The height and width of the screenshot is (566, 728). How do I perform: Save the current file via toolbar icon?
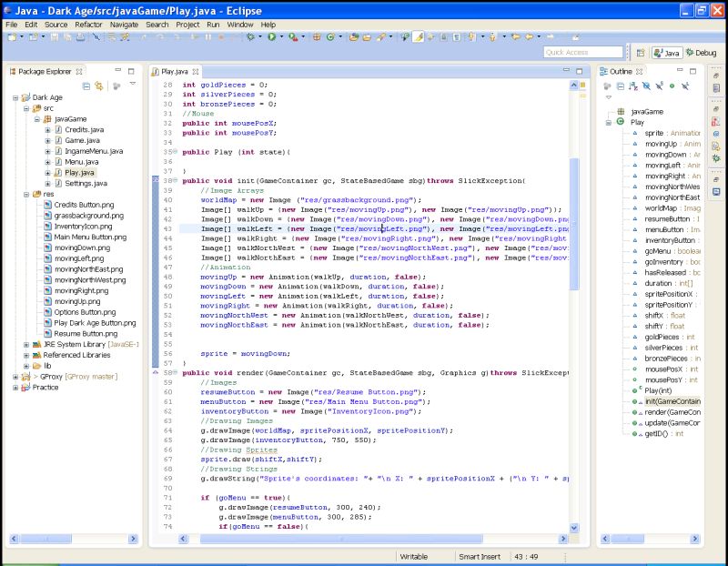[56, 39]
